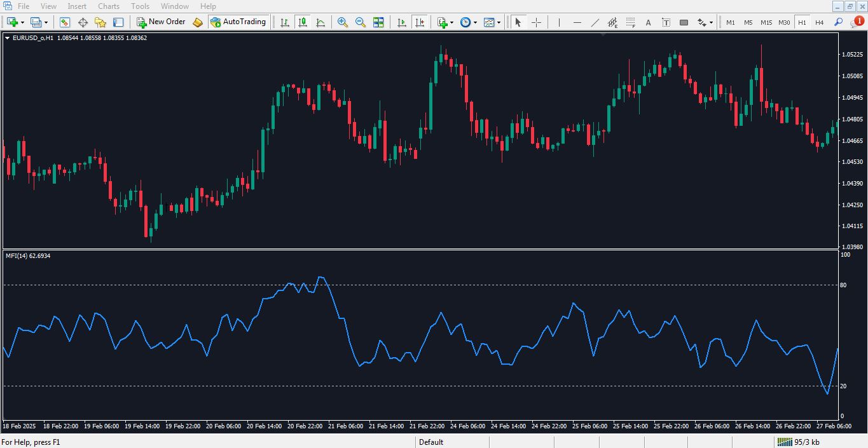
Task: Switch to M15 timeframe
Action: point(766,22)
